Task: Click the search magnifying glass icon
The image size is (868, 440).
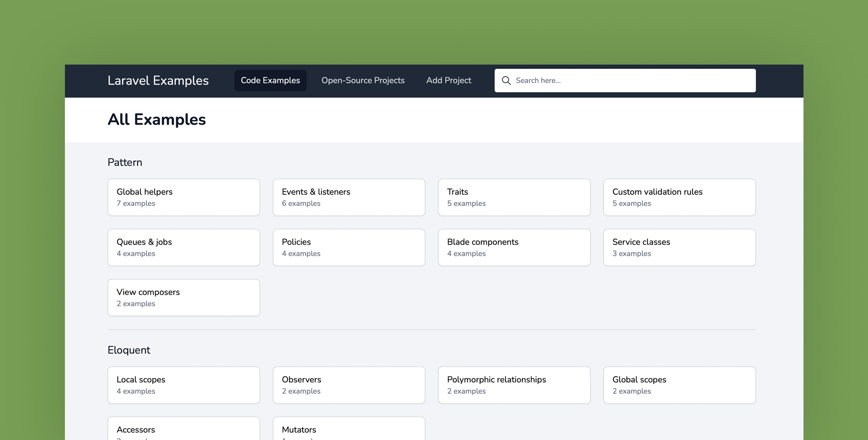Action: point(506,81)
